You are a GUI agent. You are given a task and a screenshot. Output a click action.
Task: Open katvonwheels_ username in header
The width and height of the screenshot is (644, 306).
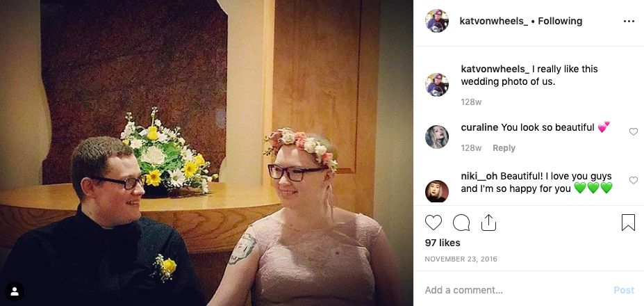pos(494,21)
